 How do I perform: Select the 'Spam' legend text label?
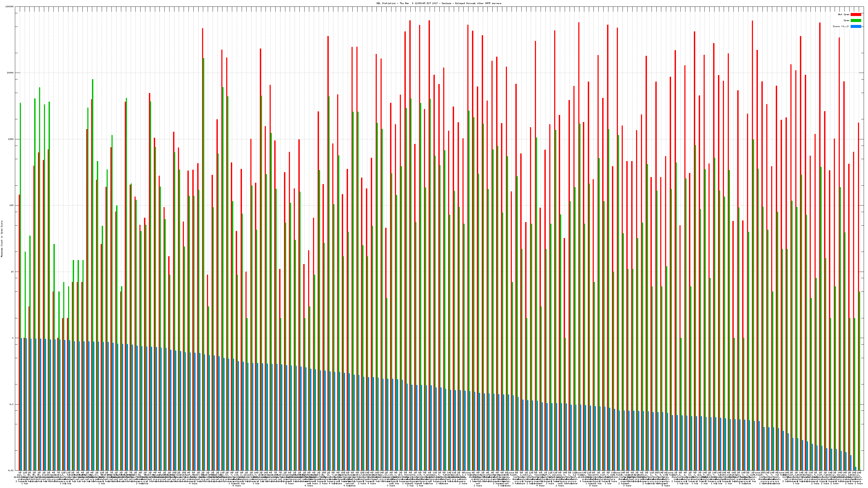pyautogui.click(x=846, y=21)
